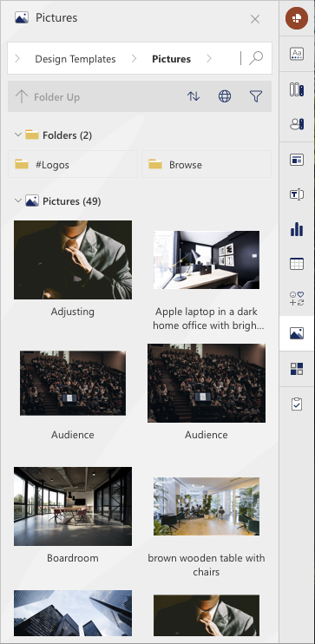Select the smaller Audience picture thumbnail
315x644 pixels.
coord(73,384)
